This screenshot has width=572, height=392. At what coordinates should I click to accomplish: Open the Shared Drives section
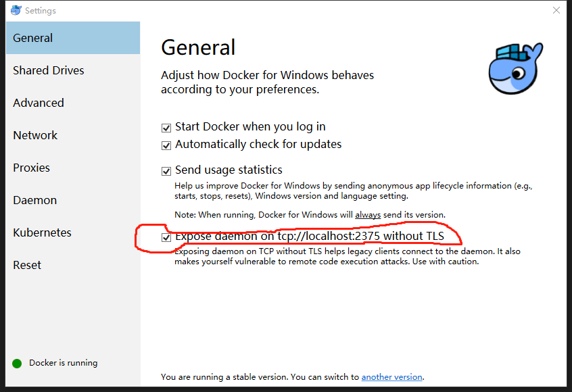49,70
